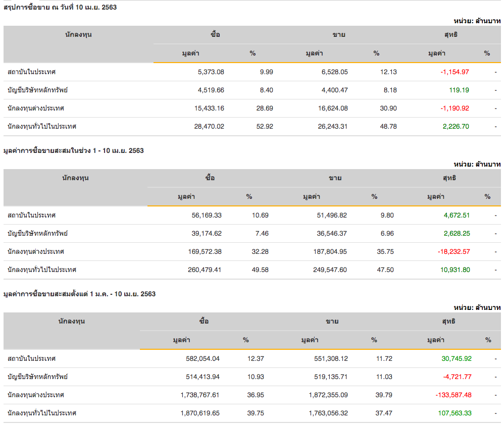Select the net value 4,672.51
Image resolution: width=504 pixels, height=426 pixels.
457,215
